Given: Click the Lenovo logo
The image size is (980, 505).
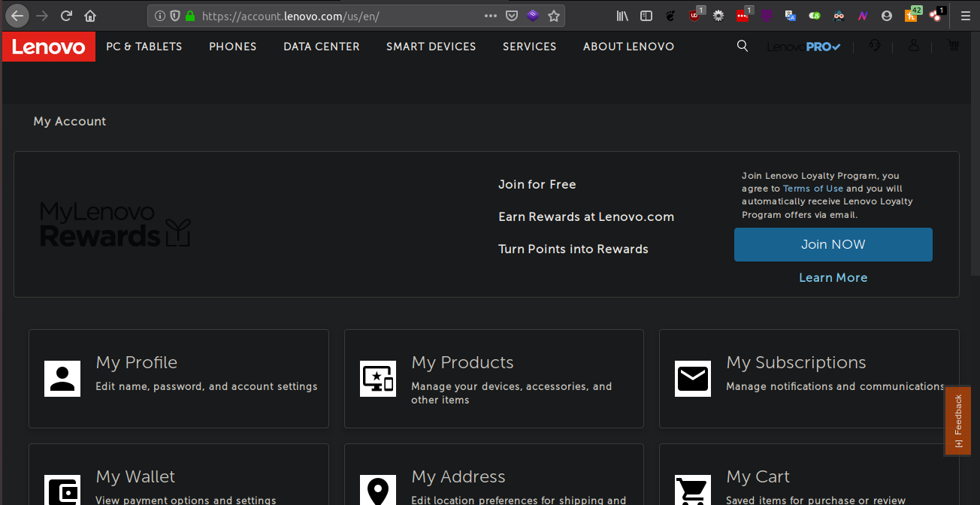Looking at the screenshot, I should [49, 47].
